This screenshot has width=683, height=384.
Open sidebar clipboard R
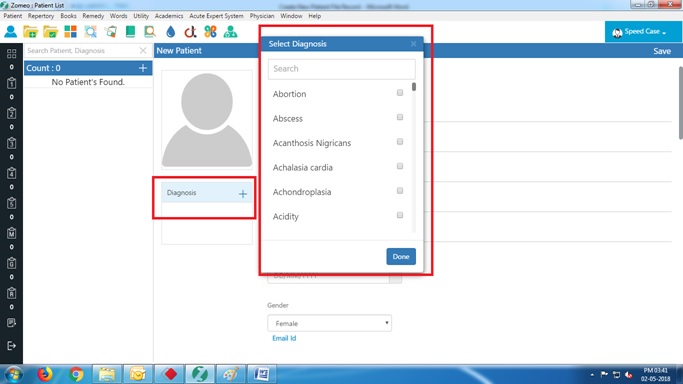11,293
